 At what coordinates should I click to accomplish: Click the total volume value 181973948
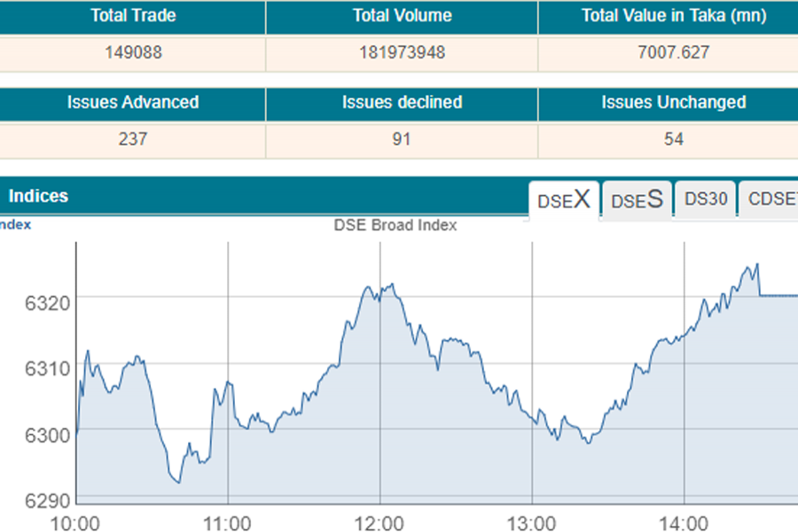click(402, 52)
